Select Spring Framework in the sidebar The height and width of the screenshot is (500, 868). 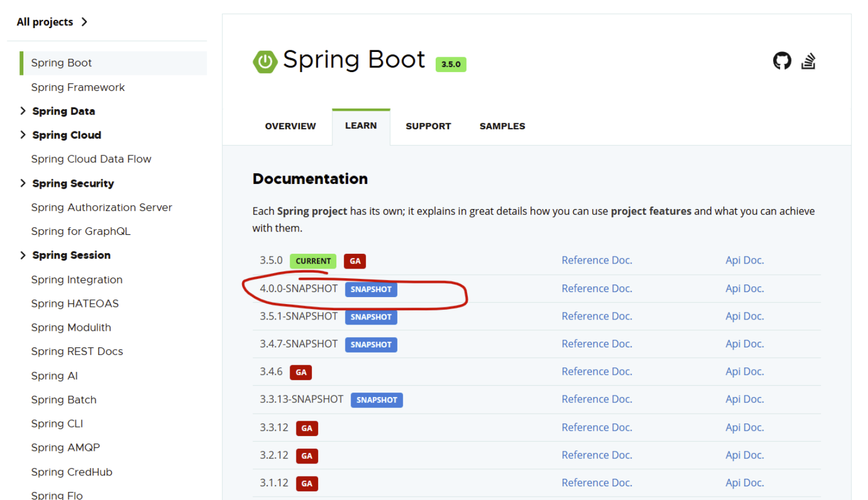pos(78,87)
